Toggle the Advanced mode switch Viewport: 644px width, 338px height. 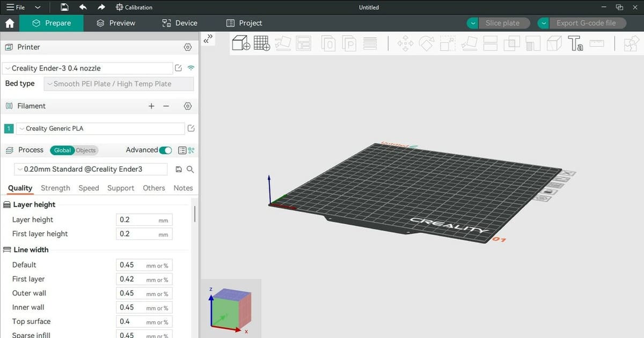pos(166,150)
